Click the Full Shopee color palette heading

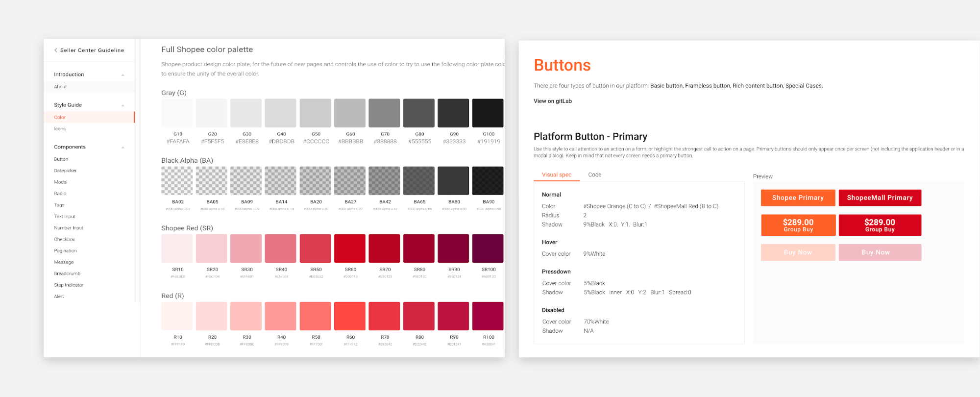click(x=207, y=50)
